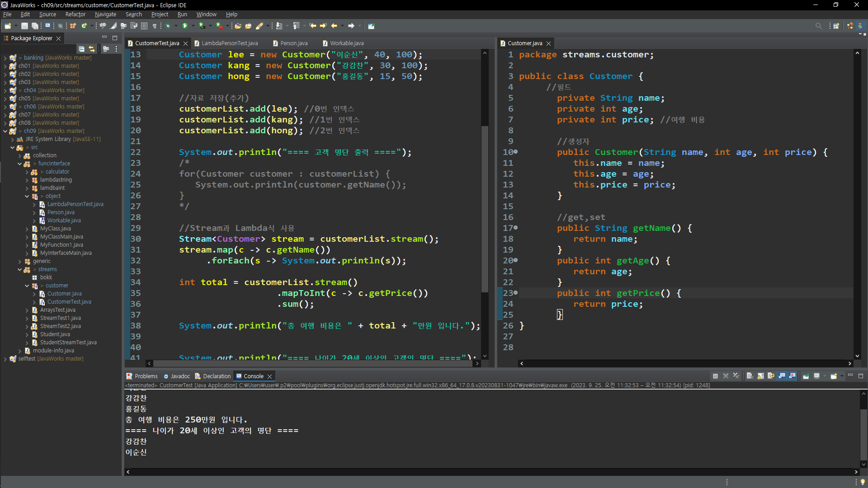Click Collapse All in Package Explorer
The height and width of the screenshot is (488, 868).
point(81,49)
